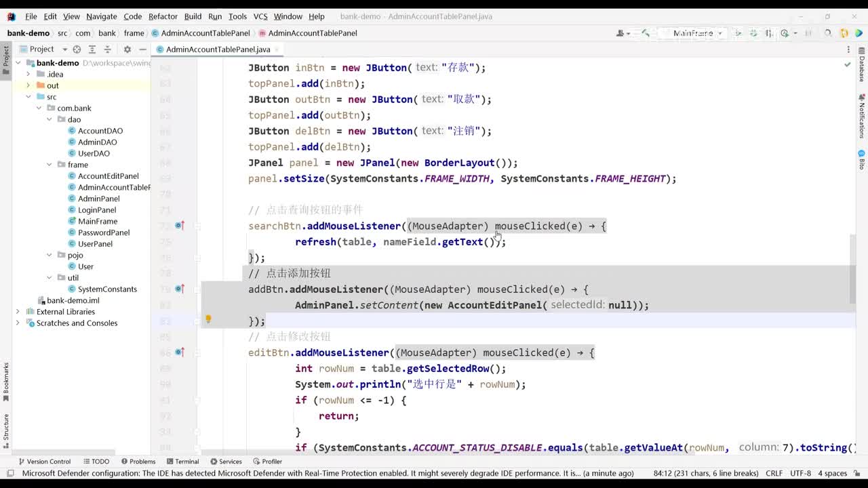Select LoginPanel class in project tree
The height and width of the screenshot is (488, 868).
pyautogui.click(x=97, y=210)
